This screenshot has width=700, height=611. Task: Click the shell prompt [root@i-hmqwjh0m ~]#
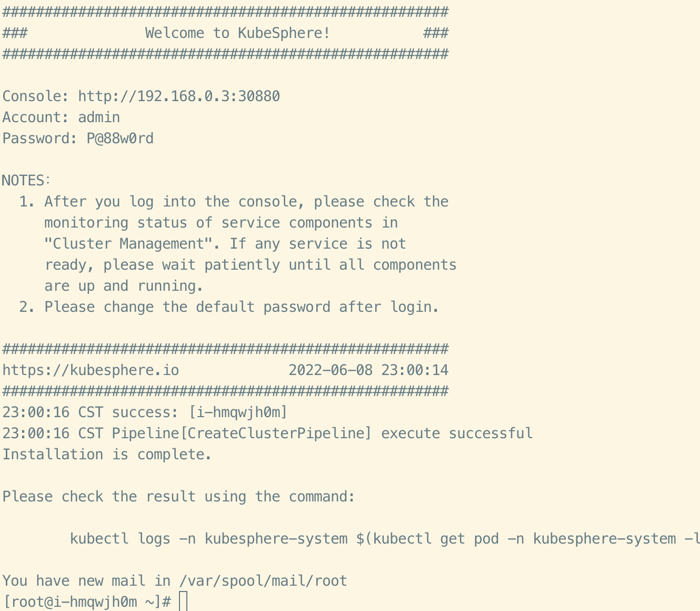tap(87, 602)
